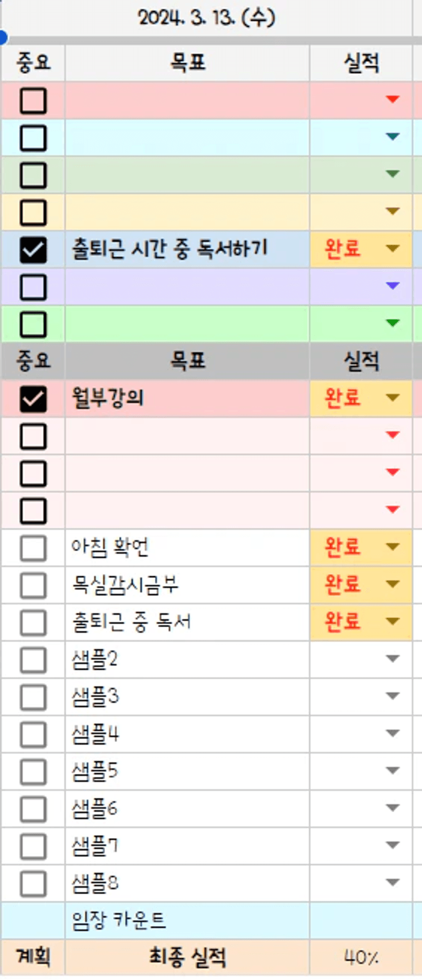
Task: Open 실적 dropdown for 출퇴근 중 독서
Action: (392, 621)
